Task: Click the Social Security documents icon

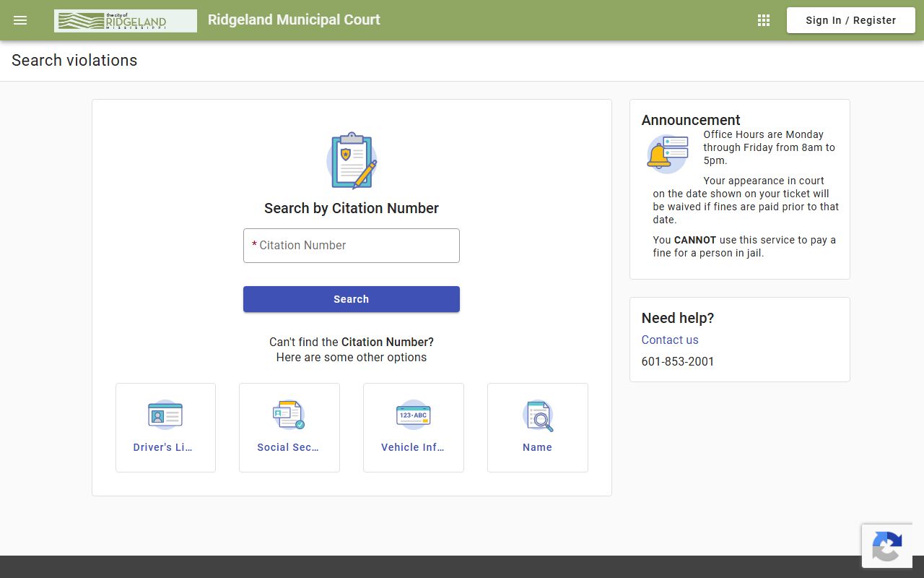Action: [x=289, y=415]
